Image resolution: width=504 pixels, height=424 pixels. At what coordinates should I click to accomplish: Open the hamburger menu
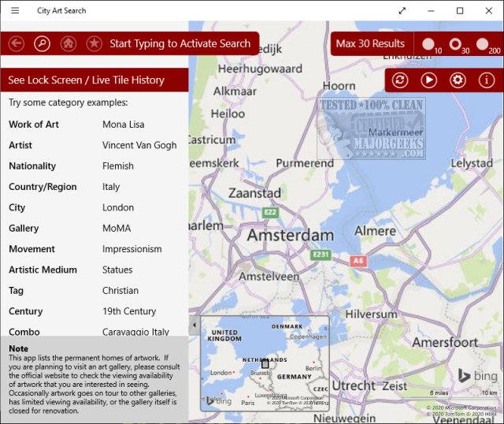pos(15,10)
